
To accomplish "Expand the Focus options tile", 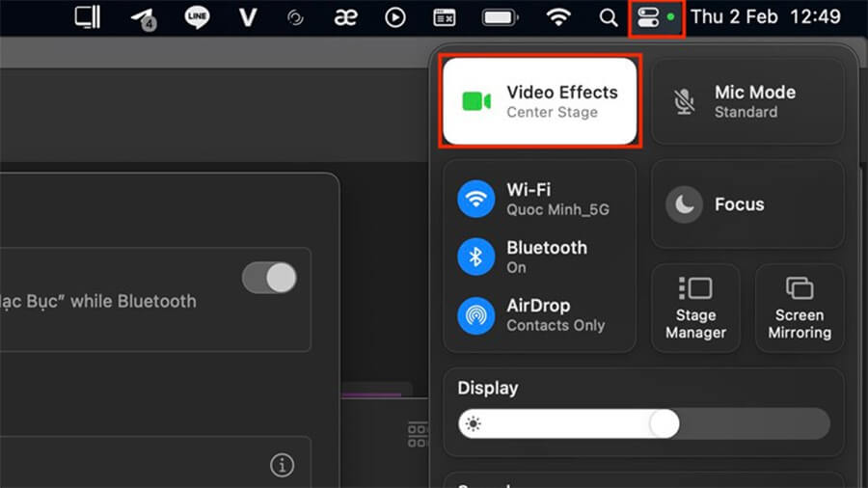I will 747,204.
